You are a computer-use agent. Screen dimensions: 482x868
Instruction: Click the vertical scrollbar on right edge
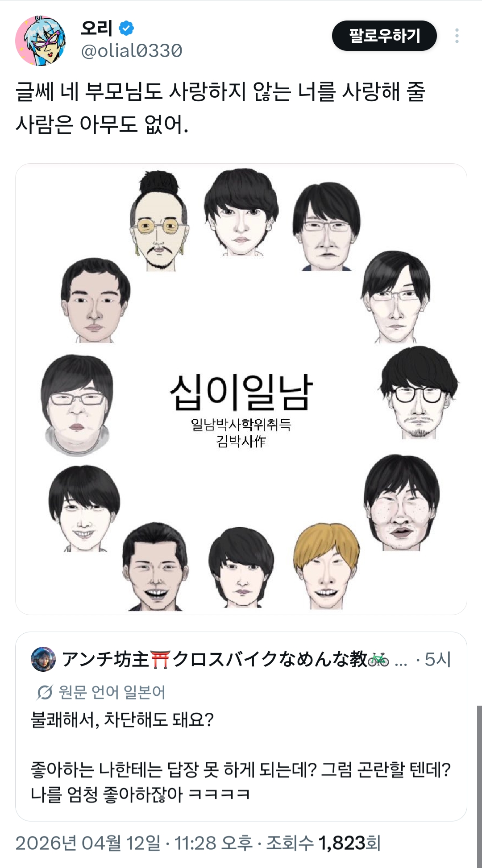click(479, 786)
